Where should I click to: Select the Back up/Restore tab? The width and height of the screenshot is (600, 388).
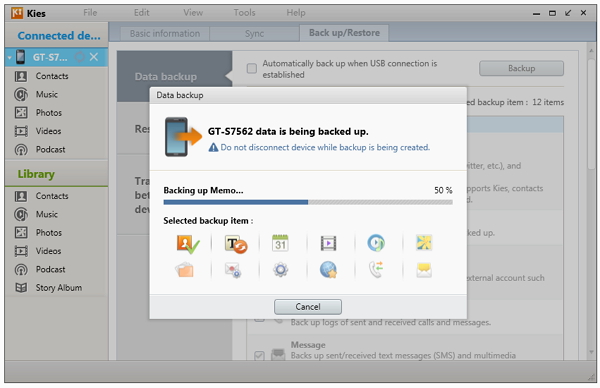pyautogui.click(x=344, y=33)
